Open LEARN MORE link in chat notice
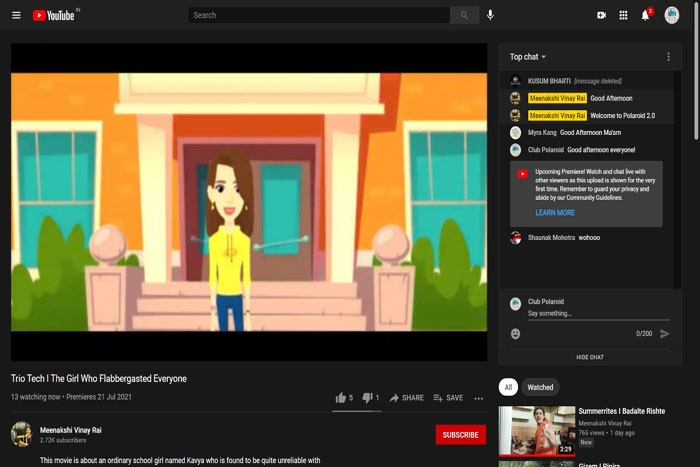 pyautogui.click(x=555, y=213)
